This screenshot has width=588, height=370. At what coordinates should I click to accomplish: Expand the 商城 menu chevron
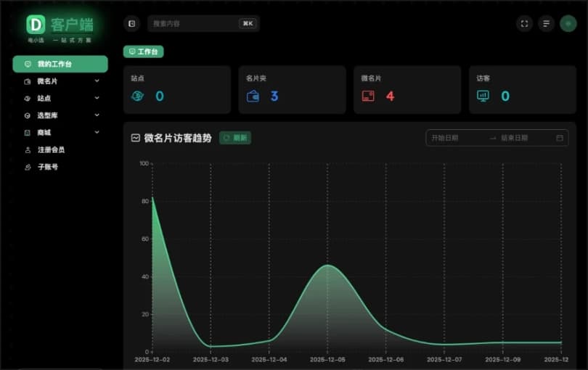(97, 132)
